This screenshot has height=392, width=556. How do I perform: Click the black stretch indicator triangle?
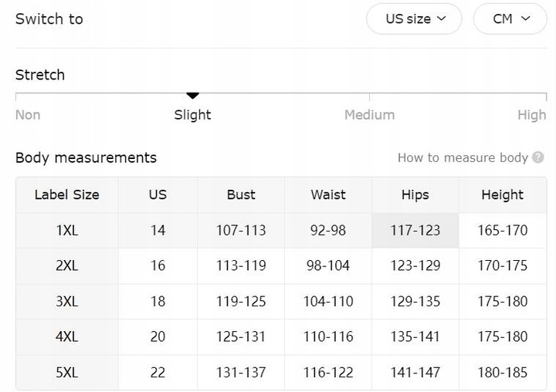coord(192,96)
